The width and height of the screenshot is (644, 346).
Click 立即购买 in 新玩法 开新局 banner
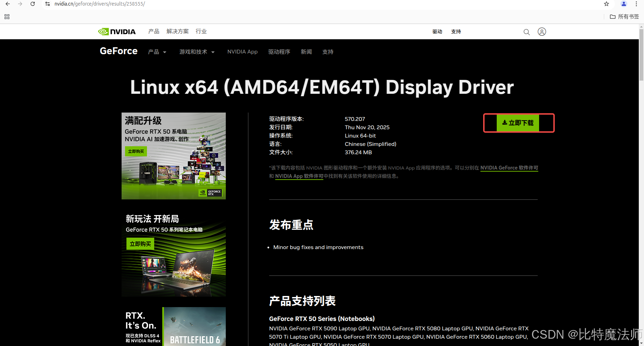pyautogui.click(x=140, y=244)
